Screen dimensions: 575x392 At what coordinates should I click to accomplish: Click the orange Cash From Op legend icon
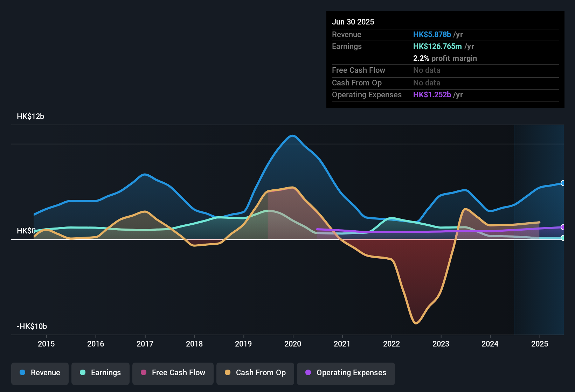227,373
